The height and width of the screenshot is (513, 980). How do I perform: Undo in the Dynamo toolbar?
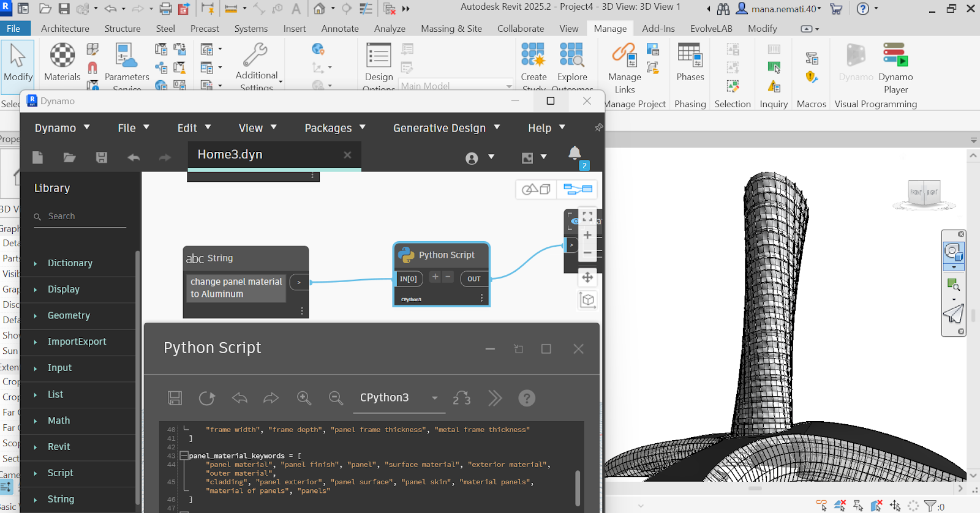click(134, 157)
